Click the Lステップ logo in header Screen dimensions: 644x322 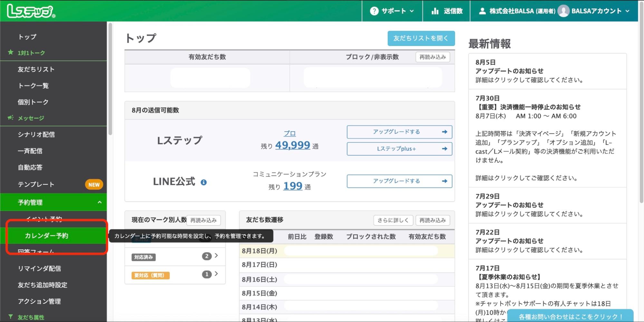tap(31, 11)
